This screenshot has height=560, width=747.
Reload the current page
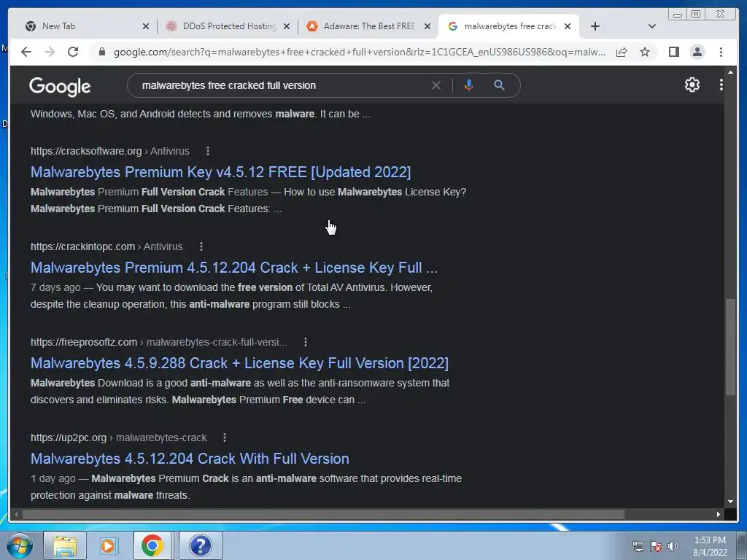tap(73, 52)
